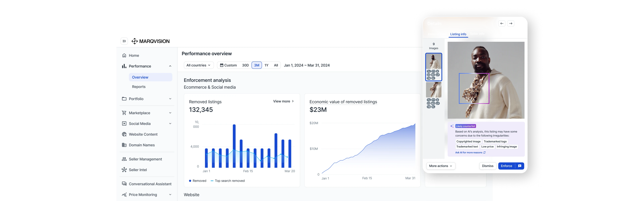This screenshot has width=644, height=201.
Task: Click the calendar icon next to Custom
Action: tap(222, 65)
